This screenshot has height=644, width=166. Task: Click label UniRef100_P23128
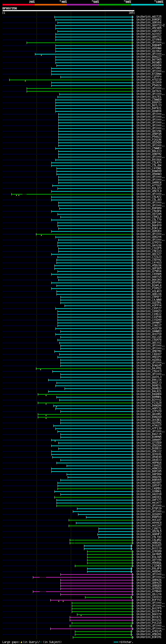pos(149,403)
